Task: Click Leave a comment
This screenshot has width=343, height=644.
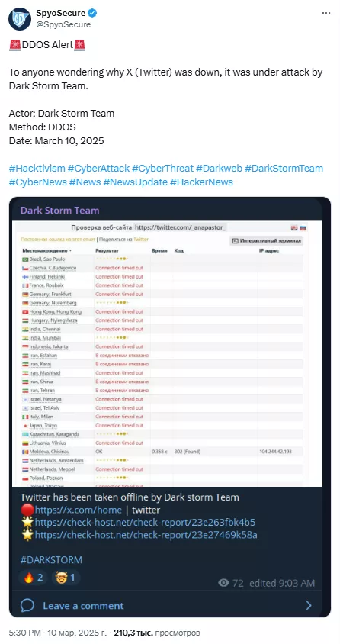Action: 83,606
